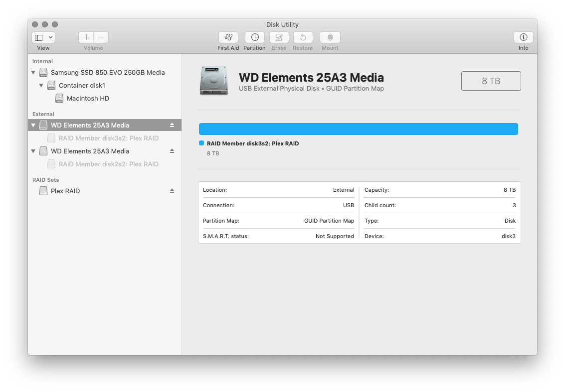Click the Mount toolbar icon

(x=330, y=37)
